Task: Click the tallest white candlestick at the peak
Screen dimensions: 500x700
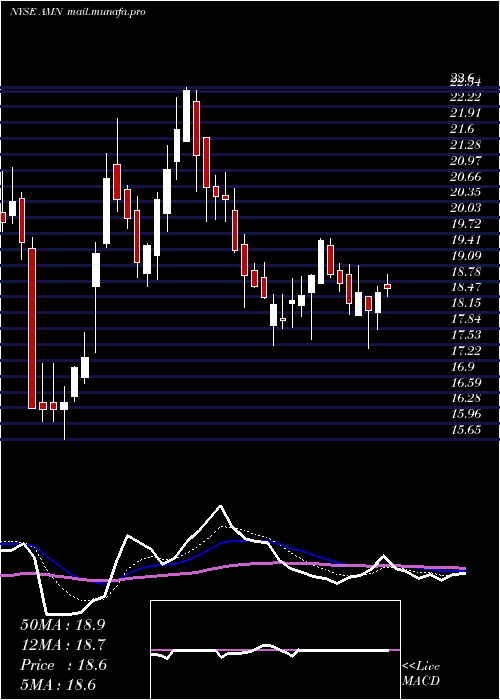Action: 186,116
